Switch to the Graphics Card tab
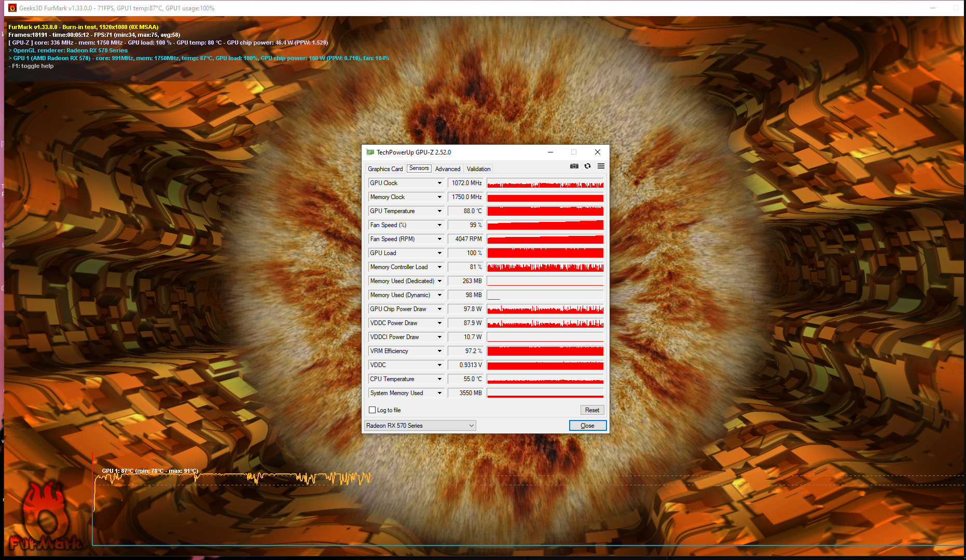The width and height of the screenshot is (966, 560). click(x=385, y=169)
